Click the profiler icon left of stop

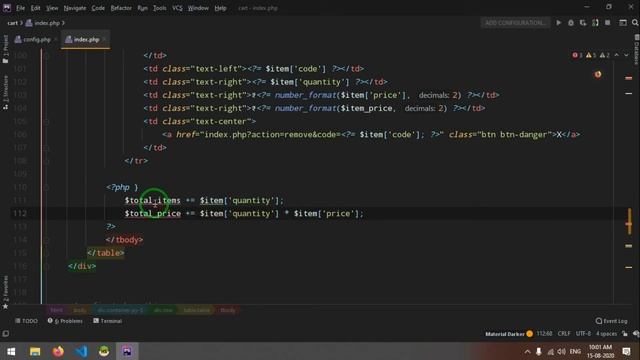click(x=595, y=23)
